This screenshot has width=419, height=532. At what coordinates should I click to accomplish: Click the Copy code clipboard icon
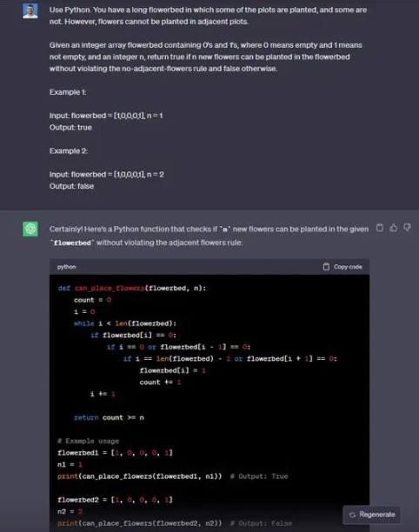coord(326,267)
